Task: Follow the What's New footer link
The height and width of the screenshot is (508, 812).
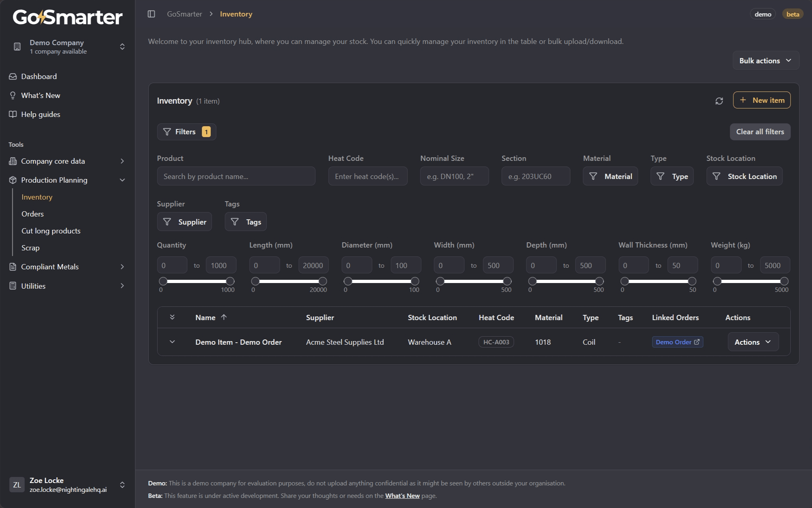Action: 402,496
